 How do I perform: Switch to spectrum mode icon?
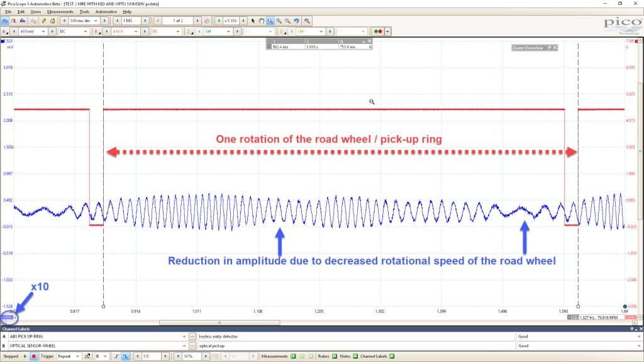(x=23, y=21)
